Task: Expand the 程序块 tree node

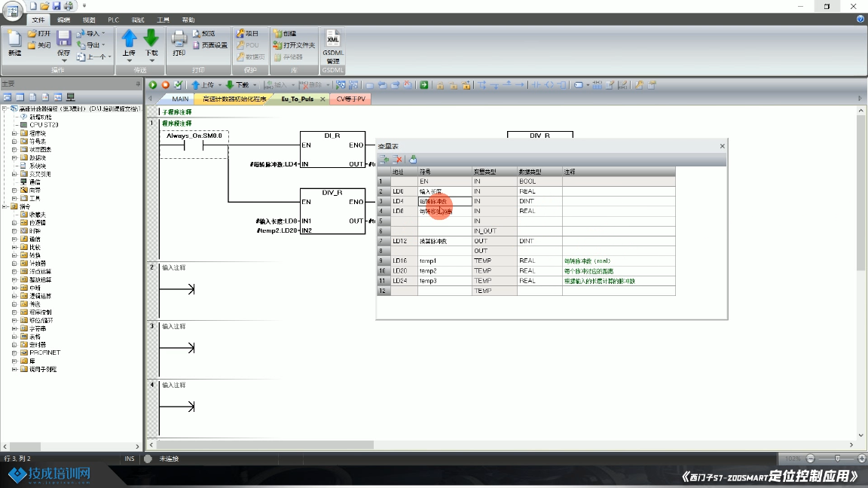Action: (14, 133)
